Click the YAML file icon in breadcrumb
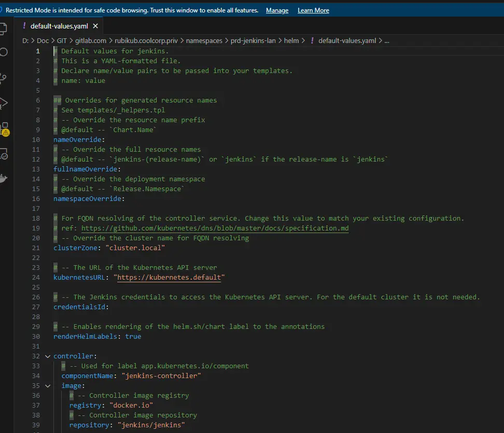Image resolution: width=504 pixels, height=433 pixels. (x=312, y=40)
